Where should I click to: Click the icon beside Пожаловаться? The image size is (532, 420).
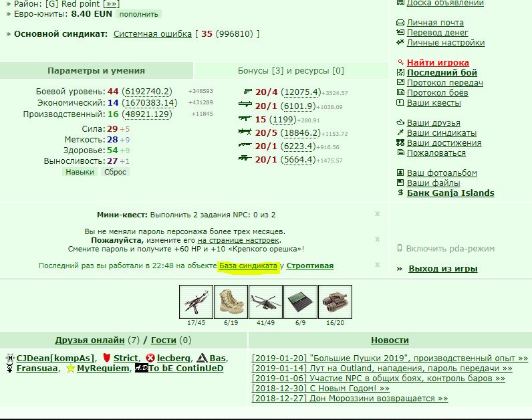coord(400,152)
